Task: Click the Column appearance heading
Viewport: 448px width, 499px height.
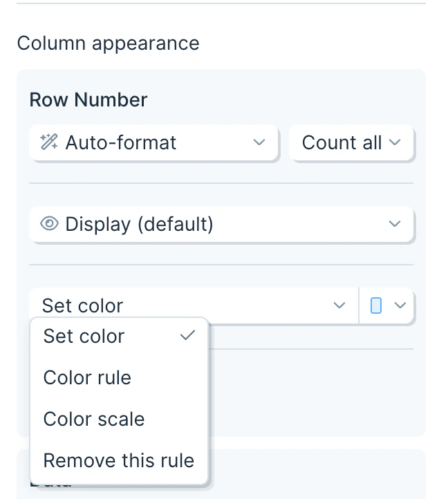Action: [108, 44]
